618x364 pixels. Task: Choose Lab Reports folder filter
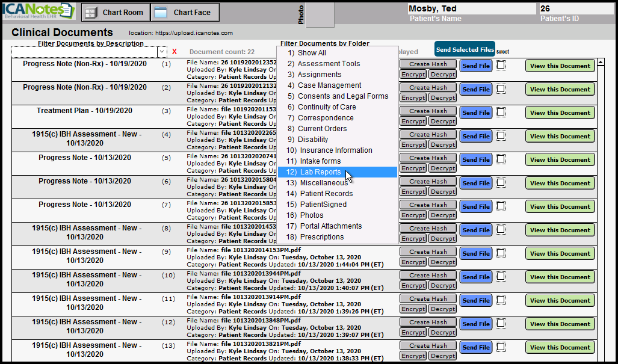click(320, 172)
